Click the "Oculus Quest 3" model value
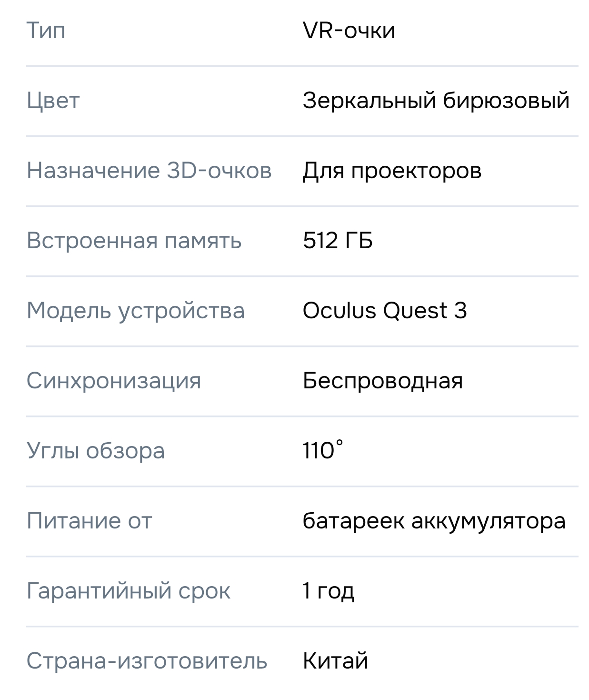 click(385, 311)
